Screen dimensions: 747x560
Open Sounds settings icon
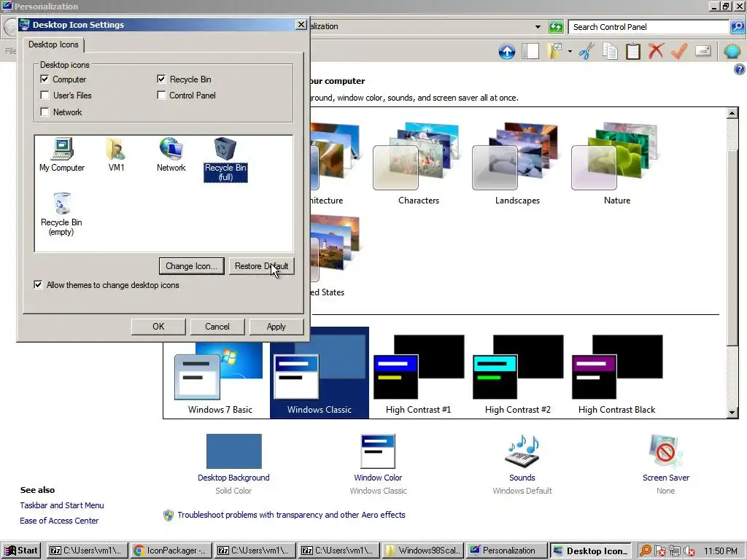point(522,451)
